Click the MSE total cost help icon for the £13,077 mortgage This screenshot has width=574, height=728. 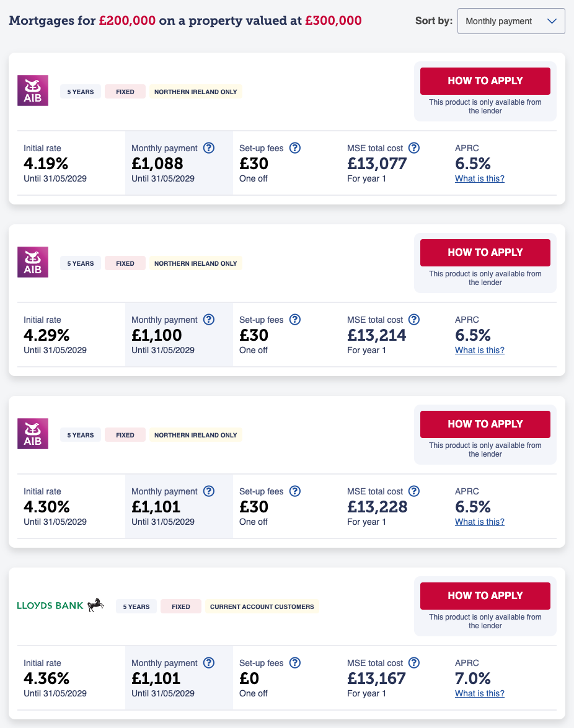(414, 148)
